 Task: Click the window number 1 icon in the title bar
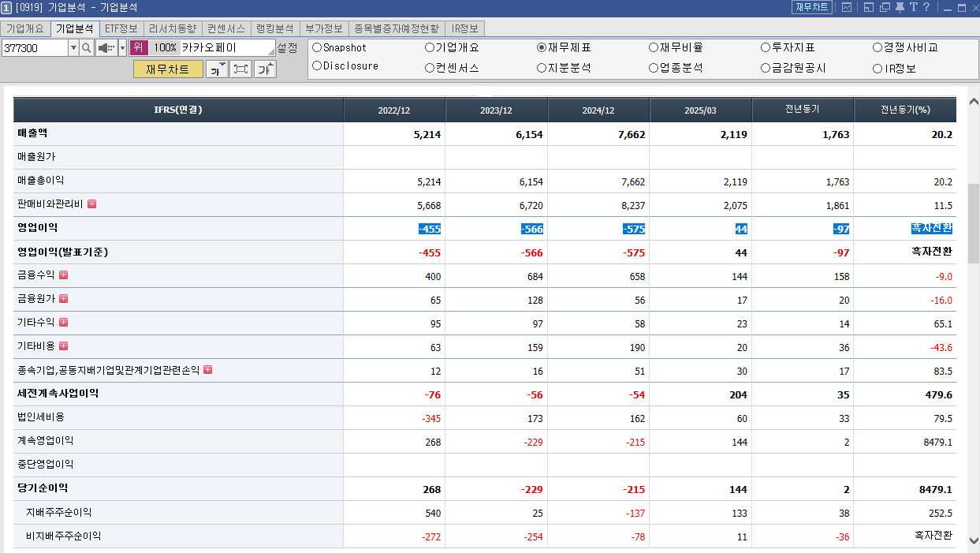pos(7,7)
